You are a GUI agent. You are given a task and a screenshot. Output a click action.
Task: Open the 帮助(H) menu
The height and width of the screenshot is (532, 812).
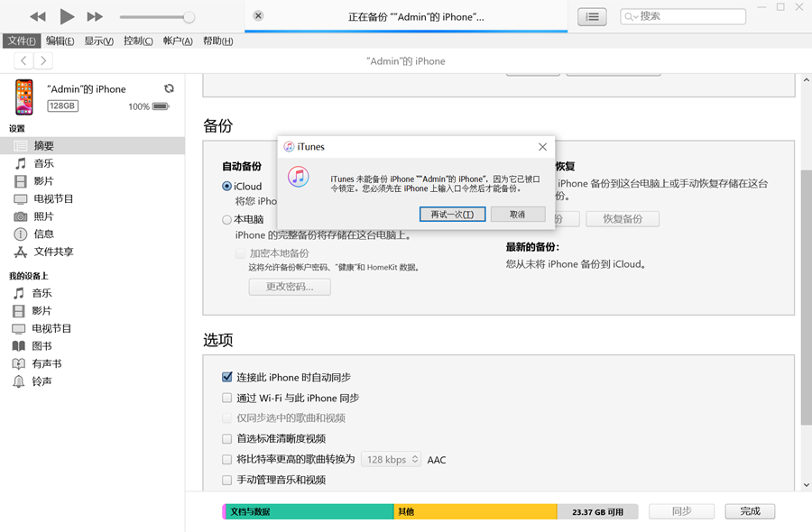217,41
